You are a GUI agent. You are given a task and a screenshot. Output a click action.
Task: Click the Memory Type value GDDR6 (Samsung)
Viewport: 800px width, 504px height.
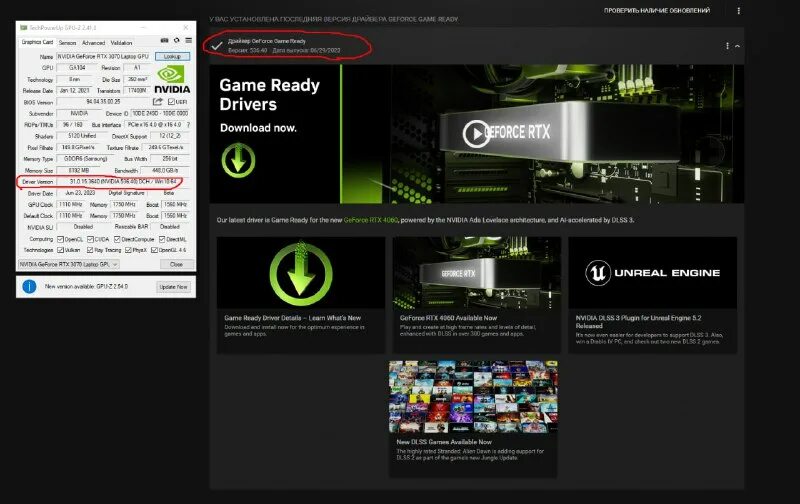(x=86, y=159)
